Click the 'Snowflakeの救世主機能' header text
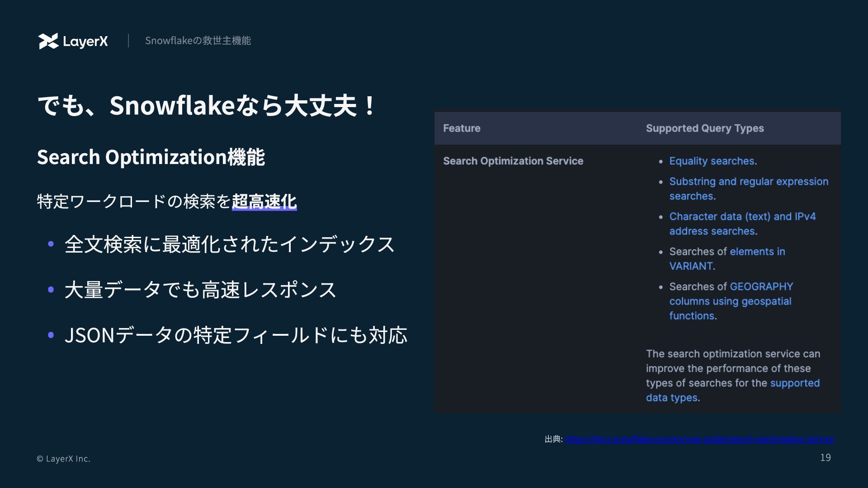The width and height of the screenshot is (868, 488). (198, 41)
